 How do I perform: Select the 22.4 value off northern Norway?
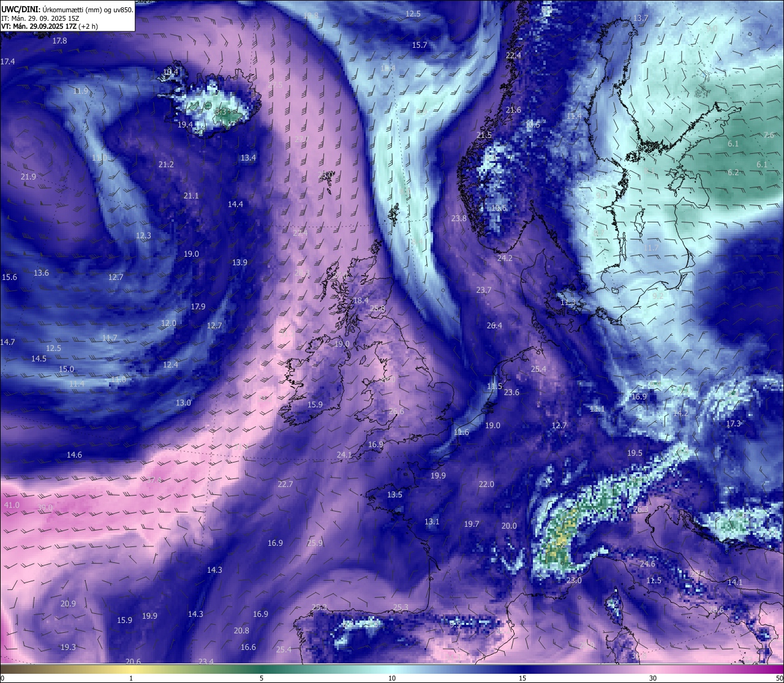pyautogui.click(x=513, y=56)
